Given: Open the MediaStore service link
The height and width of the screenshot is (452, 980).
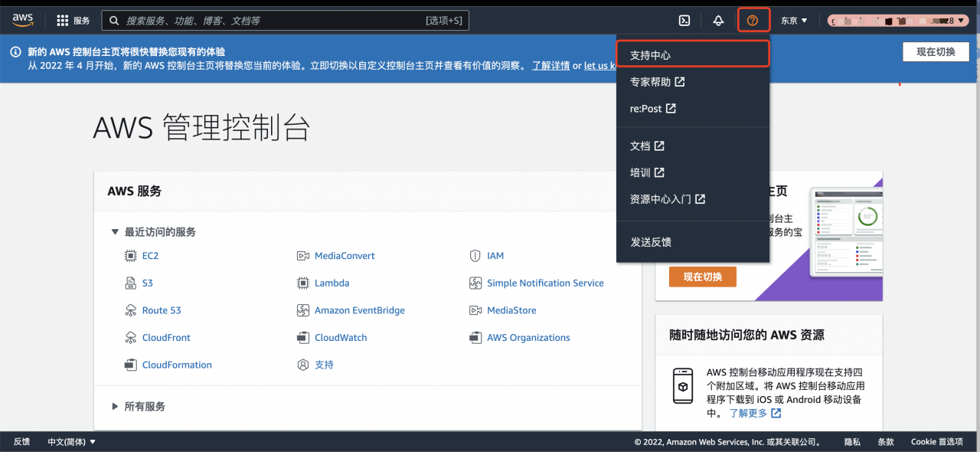Looking at the screenshot, I should (x=511, y=310).
